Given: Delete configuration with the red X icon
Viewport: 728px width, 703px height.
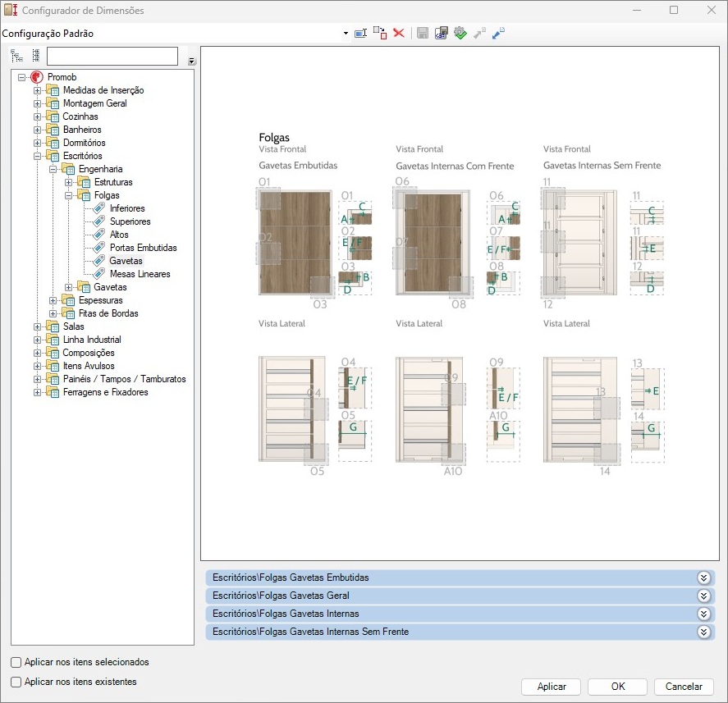Looking at the screenshot, I should pos(399,33).
